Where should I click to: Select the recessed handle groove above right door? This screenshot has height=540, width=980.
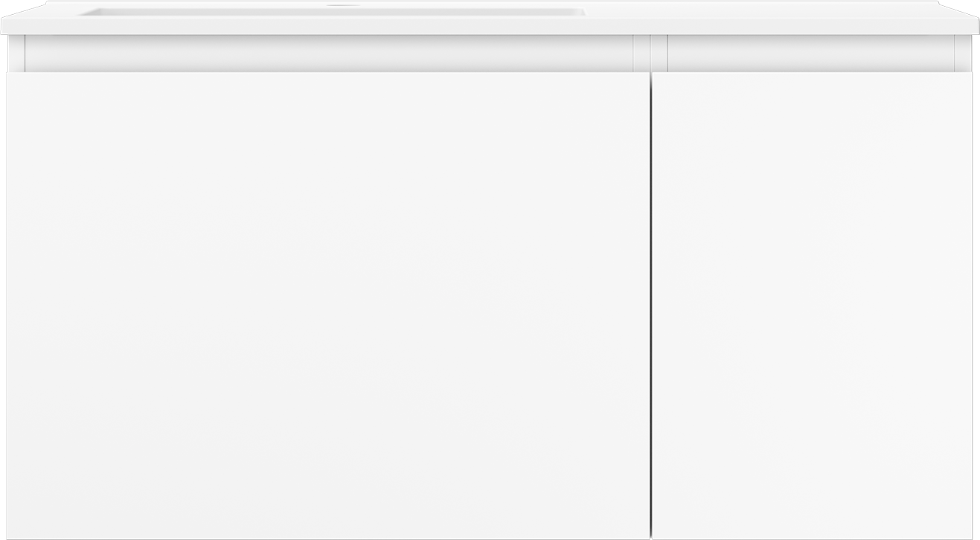pyautogui.click(x=811, y=54)
